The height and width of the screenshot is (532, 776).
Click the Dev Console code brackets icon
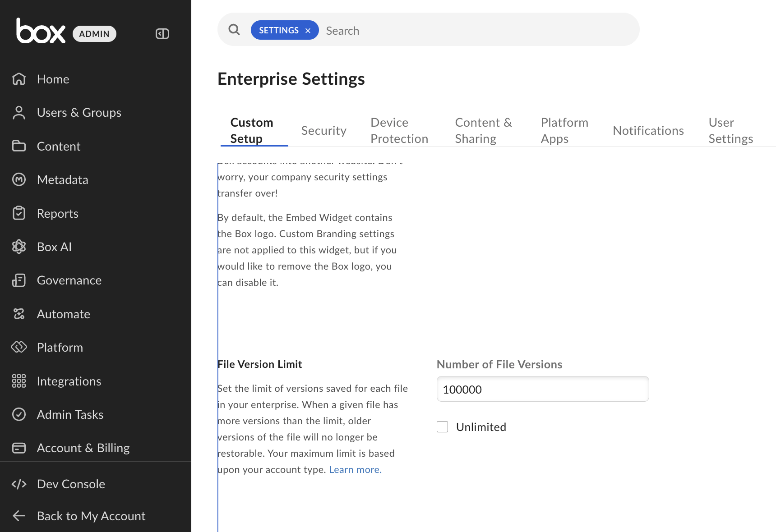19,484
